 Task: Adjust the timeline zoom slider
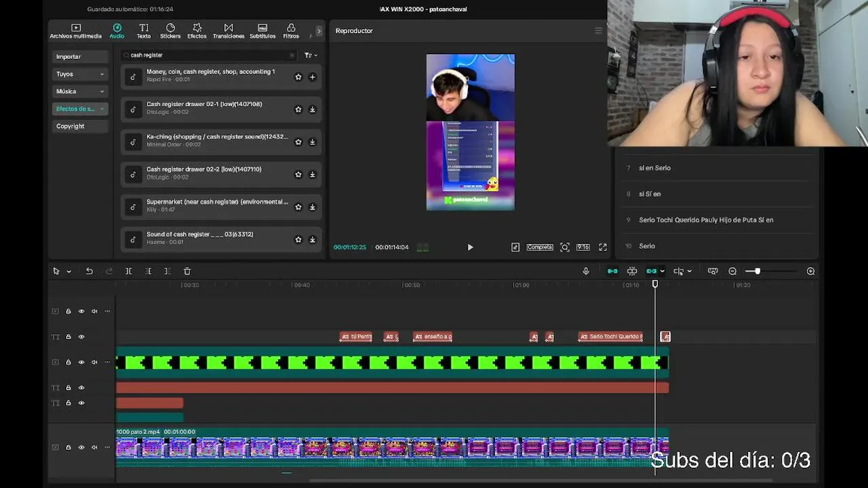point(757,271)
